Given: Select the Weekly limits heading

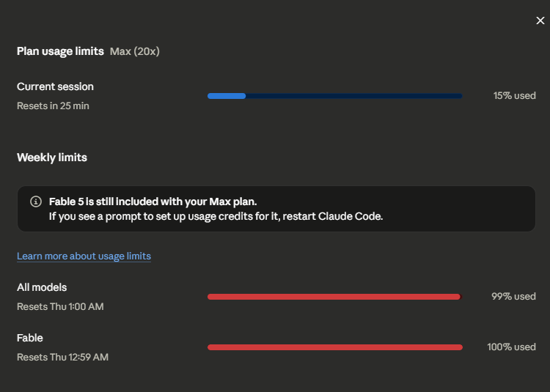Looking at the screenshot, I should point(52,158).
